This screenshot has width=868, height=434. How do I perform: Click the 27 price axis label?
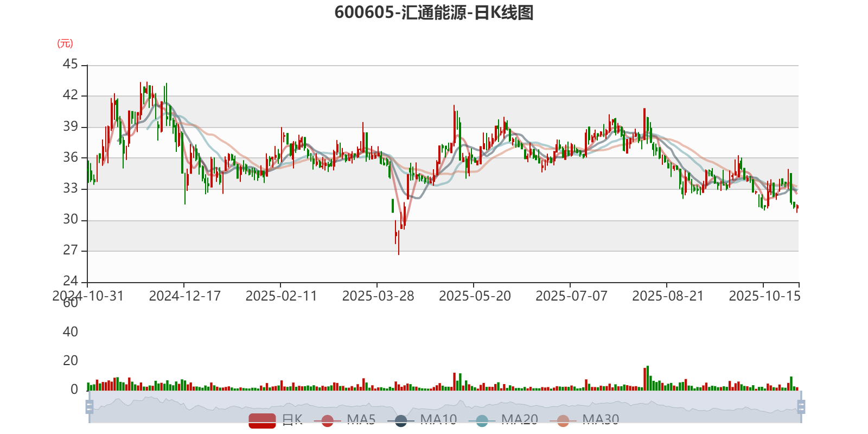tap(71, 250)
